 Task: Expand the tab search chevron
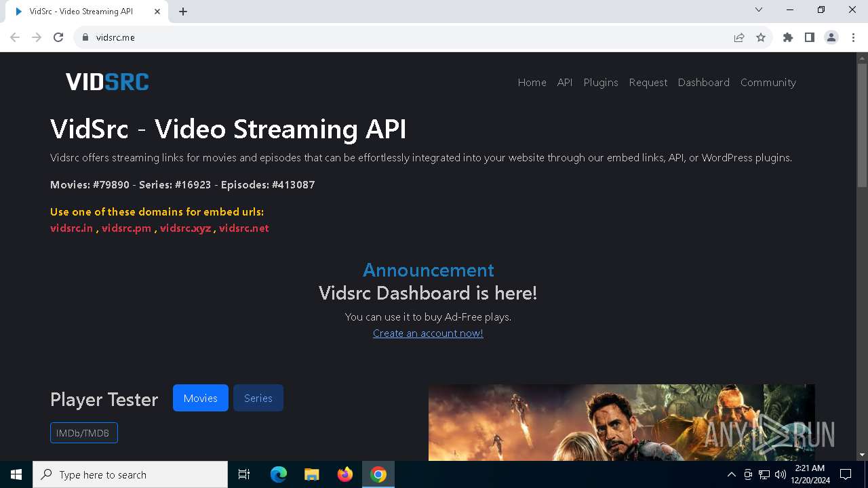click(759, 9)
